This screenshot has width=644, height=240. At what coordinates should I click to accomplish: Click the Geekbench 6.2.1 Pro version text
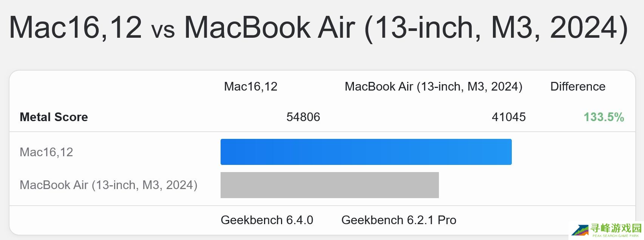[x=398, y=220]
